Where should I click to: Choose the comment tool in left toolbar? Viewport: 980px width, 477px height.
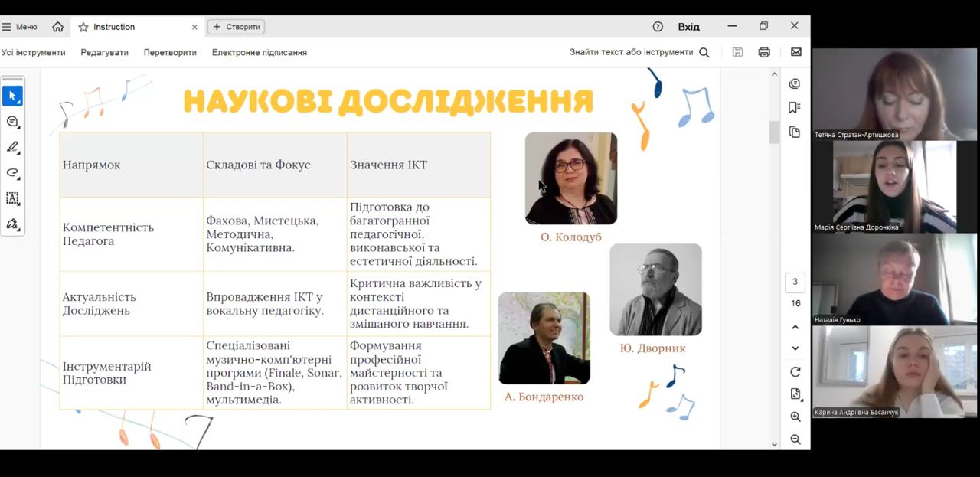[x=12, y=122]
